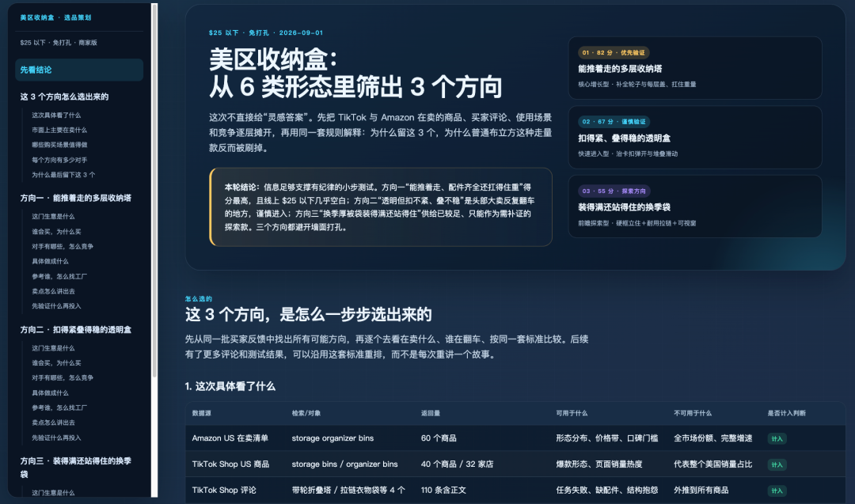Click the 是否计入判断 column header
Screen dimensions: 855x504
coord(786,413)
